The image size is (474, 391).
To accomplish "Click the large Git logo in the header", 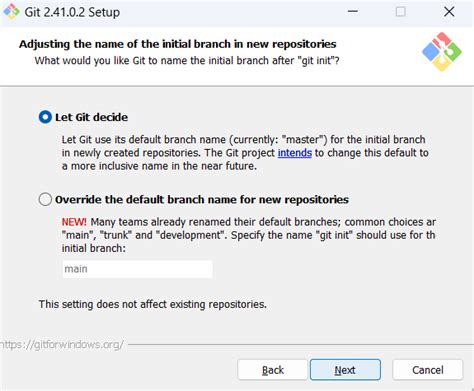I will [x=442, y=52].
